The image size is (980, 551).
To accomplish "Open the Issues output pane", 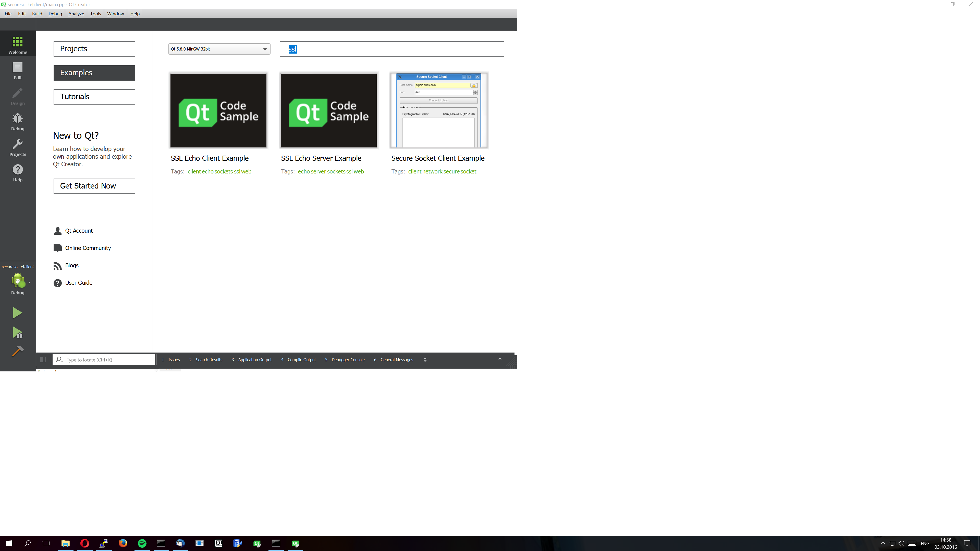I will click(x=171, y=360).
